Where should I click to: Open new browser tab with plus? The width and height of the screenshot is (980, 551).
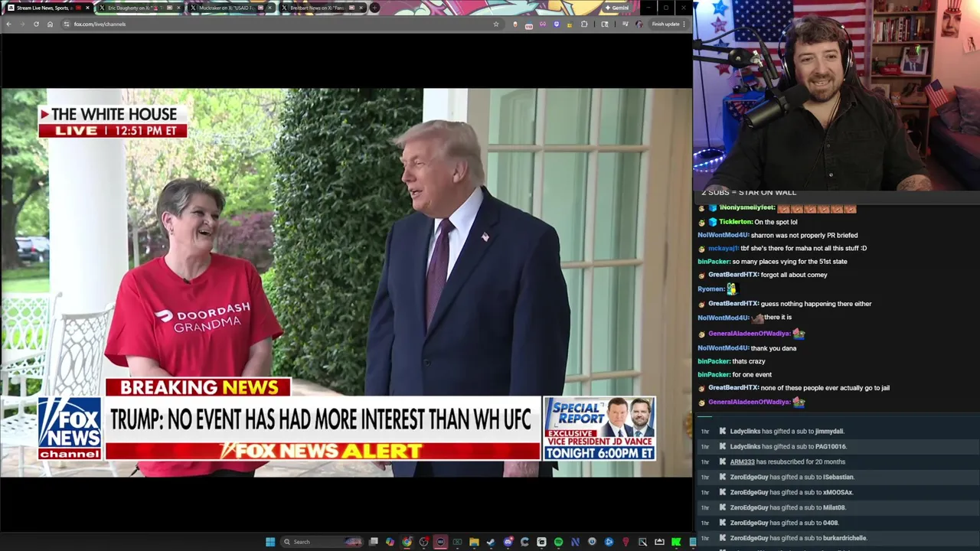pos(374,8)
